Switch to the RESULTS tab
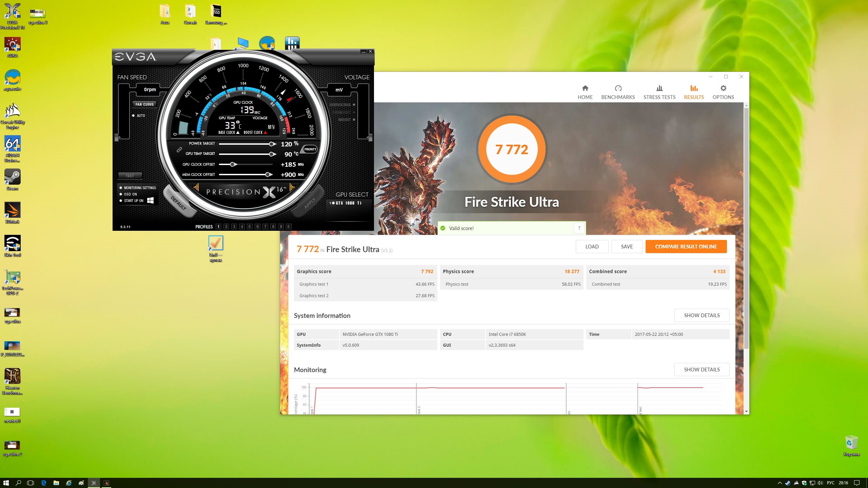The width and height of the screenshot is (868, 488). click(x=694, y=92)
